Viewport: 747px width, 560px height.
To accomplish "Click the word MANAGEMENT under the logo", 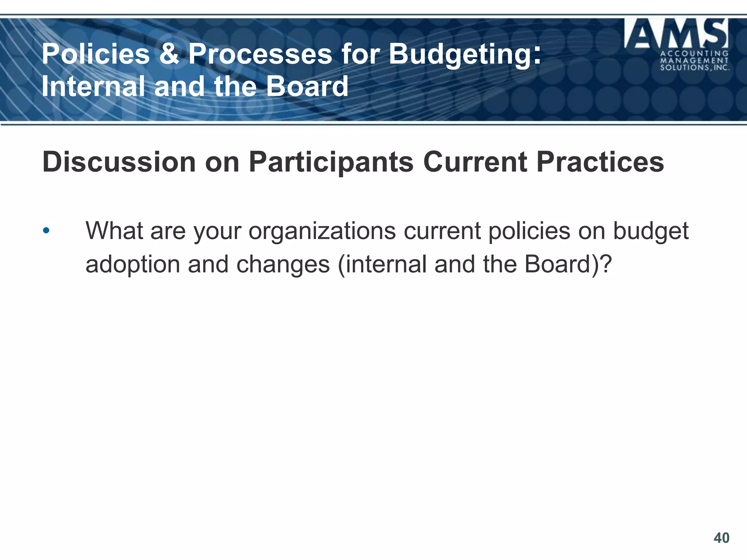I will [x=694, y=61].
